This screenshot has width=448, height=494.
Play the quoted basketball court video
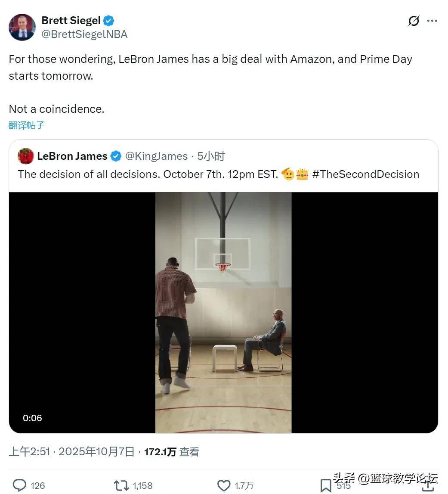(223, 312)
